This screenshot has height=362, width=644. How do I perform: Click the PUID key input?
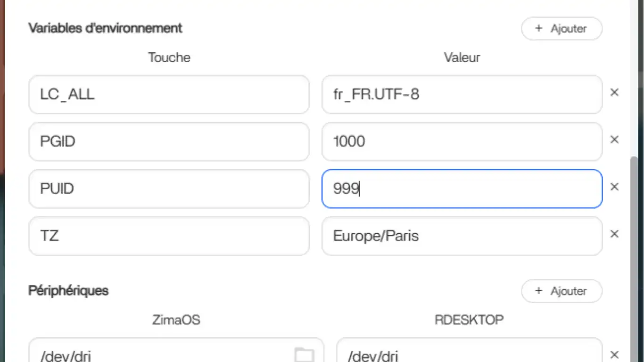169,189
